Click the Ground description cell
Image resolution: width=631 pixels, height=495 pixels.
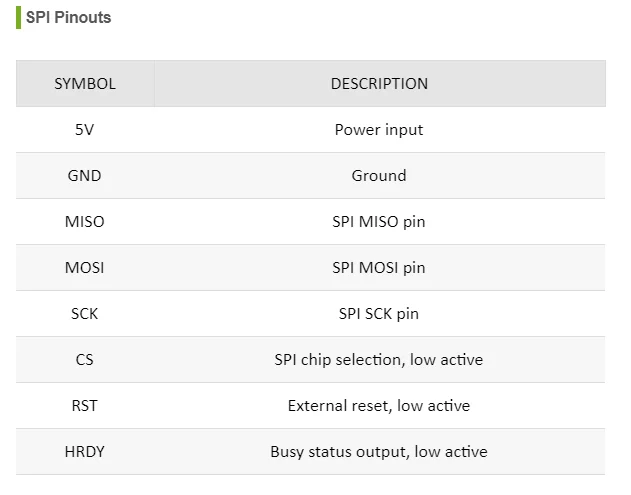coord(379,176)
